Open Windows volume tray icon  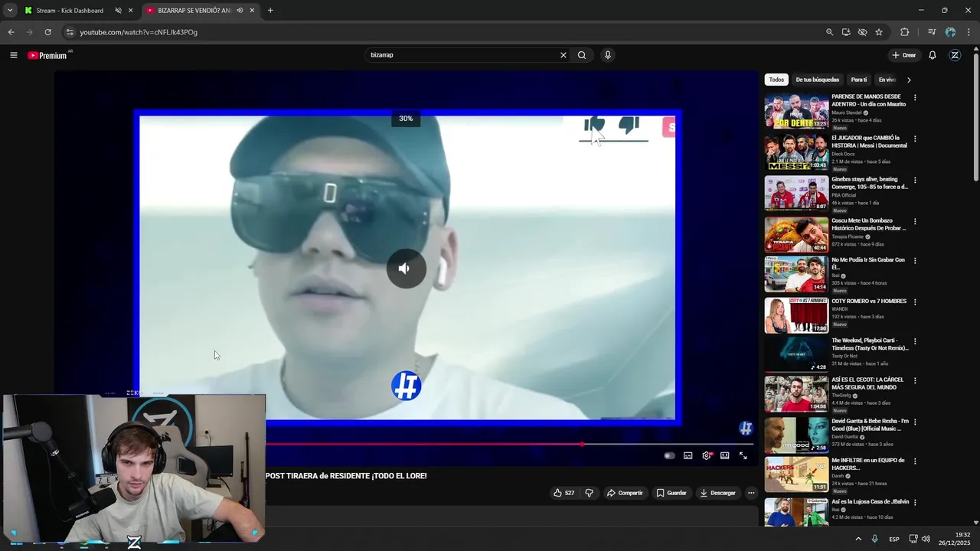click(x=926, y=539)
